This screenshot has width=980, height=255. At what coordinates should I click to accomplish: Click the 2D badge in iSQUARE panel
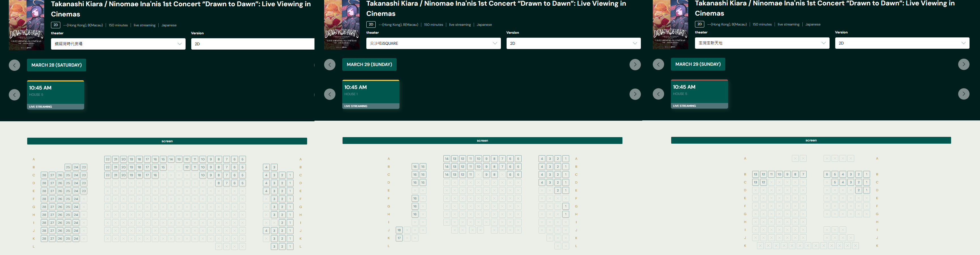[371, 25]
